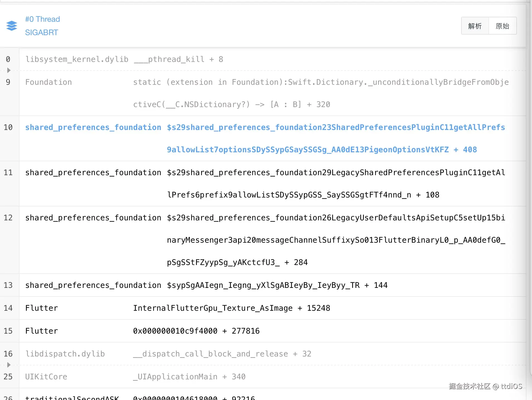Click frame number 10 in gutter
The height and width of the screenshot is (400, 532).
coord(8,127)
